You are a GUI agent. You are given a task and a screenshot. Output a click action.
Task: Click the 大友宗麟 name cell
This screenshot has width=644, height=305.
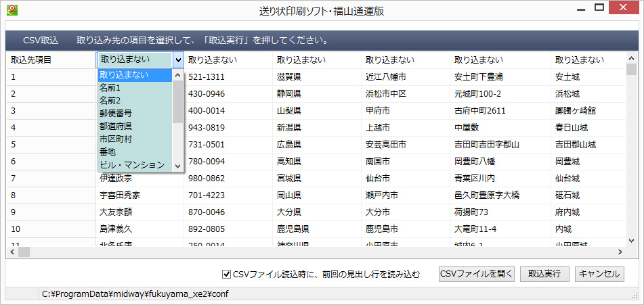(x=139, y=212)
